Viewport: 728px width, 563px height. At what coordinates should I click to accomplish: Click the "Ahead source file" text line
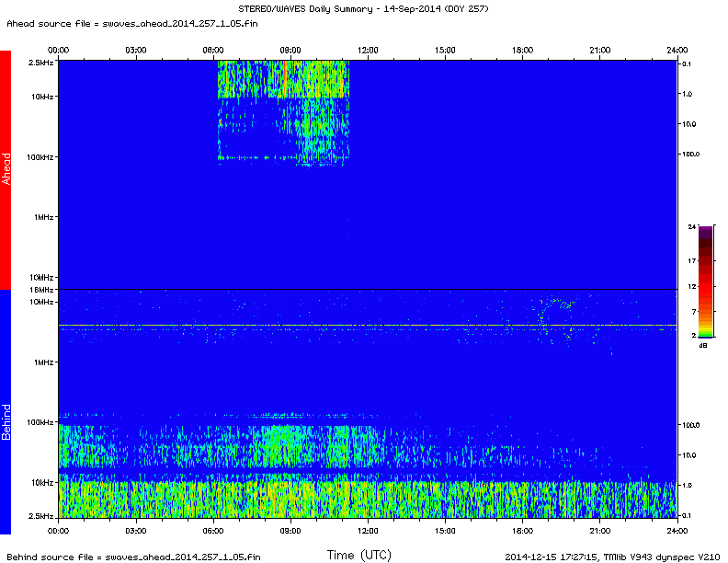pos(132,24)
